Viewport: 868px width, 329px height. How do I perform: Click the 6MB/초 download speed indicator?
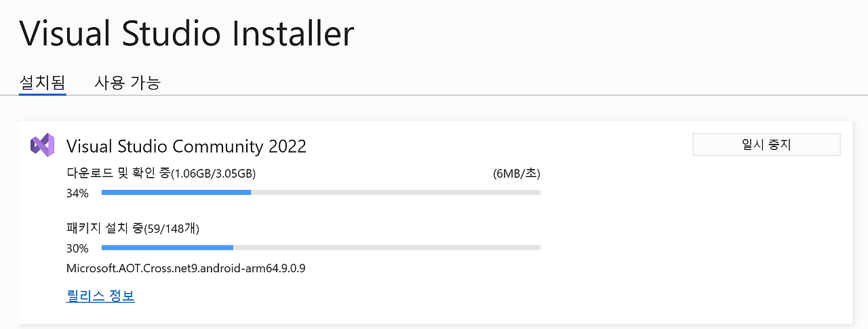tap(516, 174)
